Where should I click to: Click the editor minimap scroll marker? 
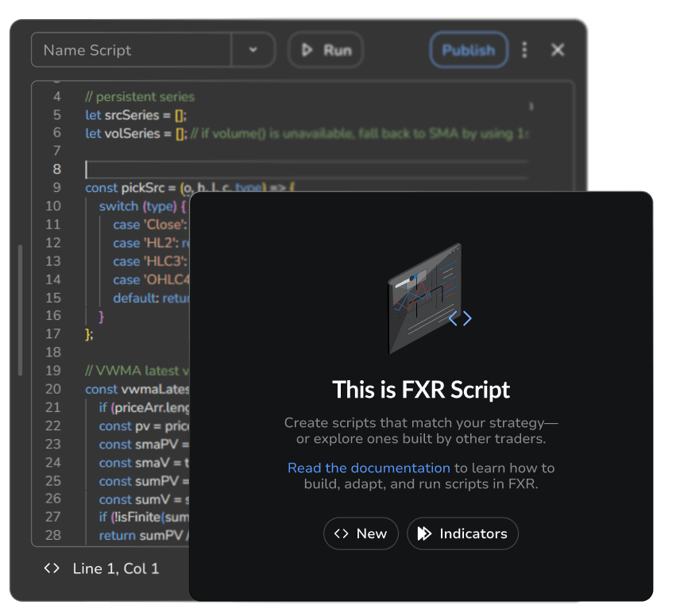coord(531,106)
